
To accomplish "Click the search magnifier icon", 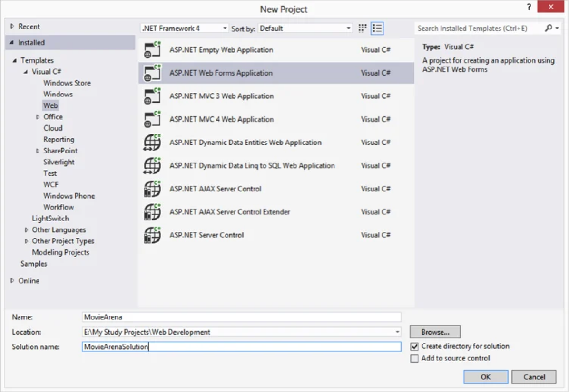I will [x=549, y=28].
